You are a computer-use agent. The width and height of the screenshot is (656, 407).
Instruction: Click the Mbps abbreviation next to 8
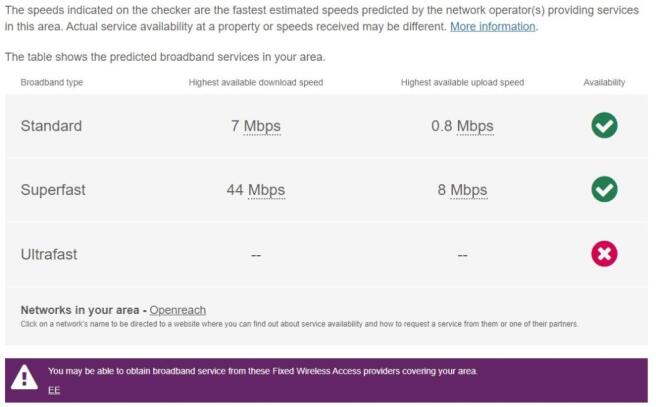coord(469,190)
